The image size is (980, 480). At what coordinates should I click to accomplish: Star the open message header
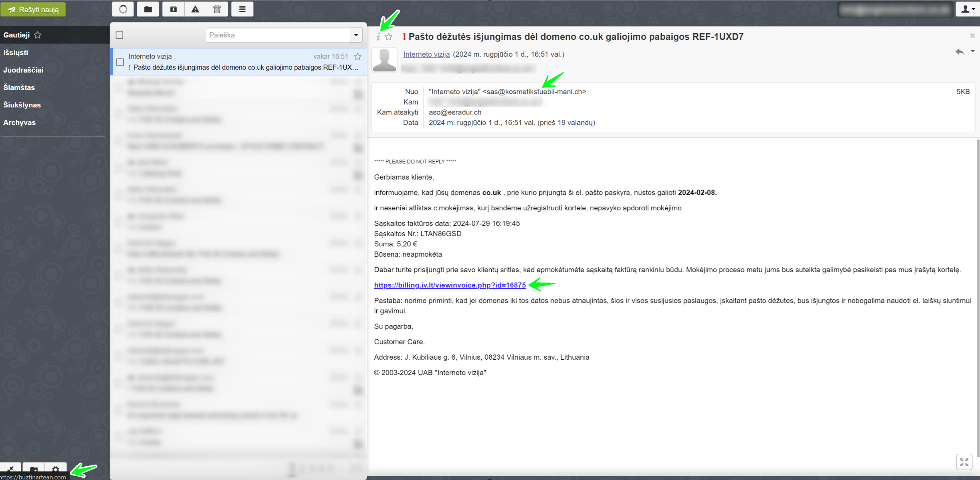389,37
